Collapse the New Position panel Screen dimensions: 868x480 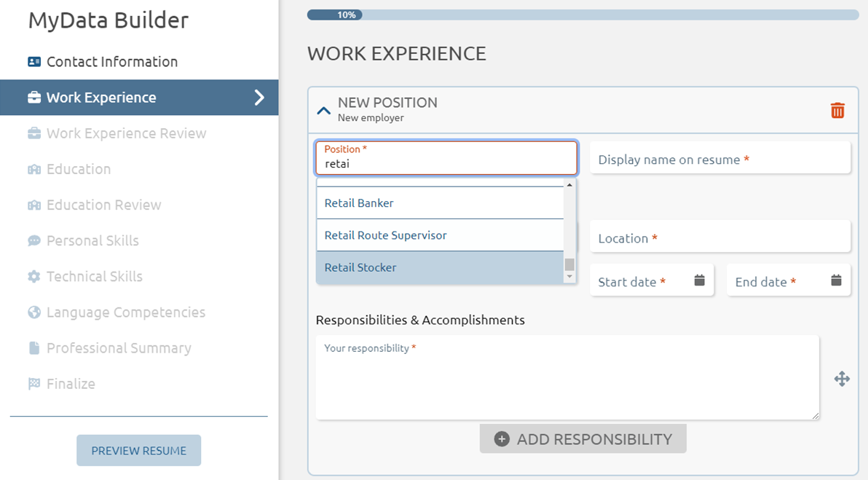[324, 110]
